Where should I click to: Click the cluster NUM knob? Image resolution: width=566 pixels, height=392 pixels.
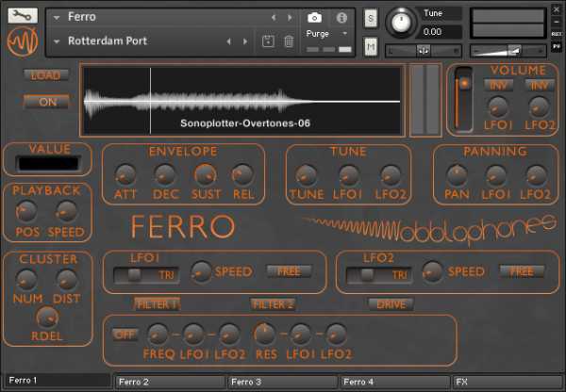tap(26, 280)
